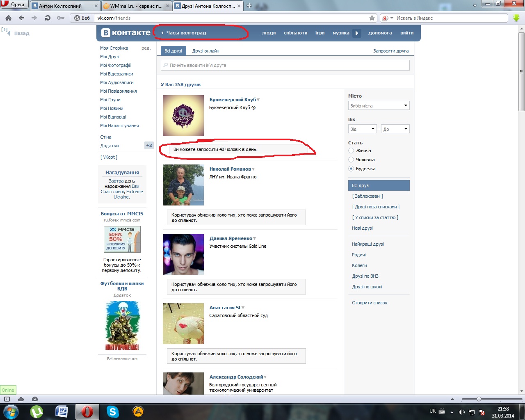This screenshot has width=525, height=420.
Task: Open the Заблоковані friends list
Action: pyautogui.click(x=367, y=196)
